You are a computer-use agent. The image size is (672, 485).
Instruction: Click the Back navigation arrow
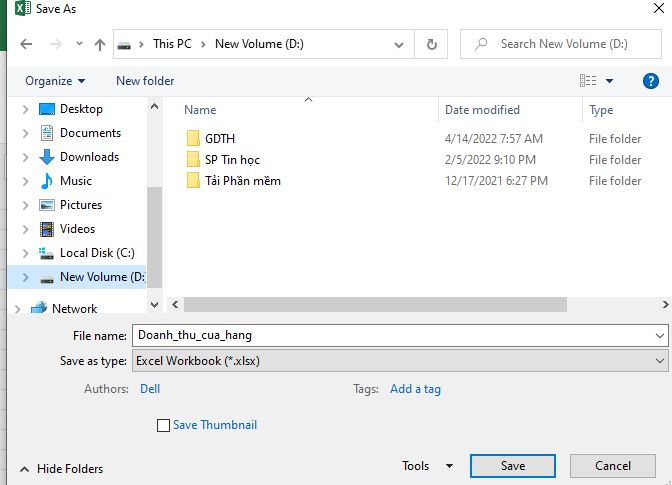tap(26, 45)
